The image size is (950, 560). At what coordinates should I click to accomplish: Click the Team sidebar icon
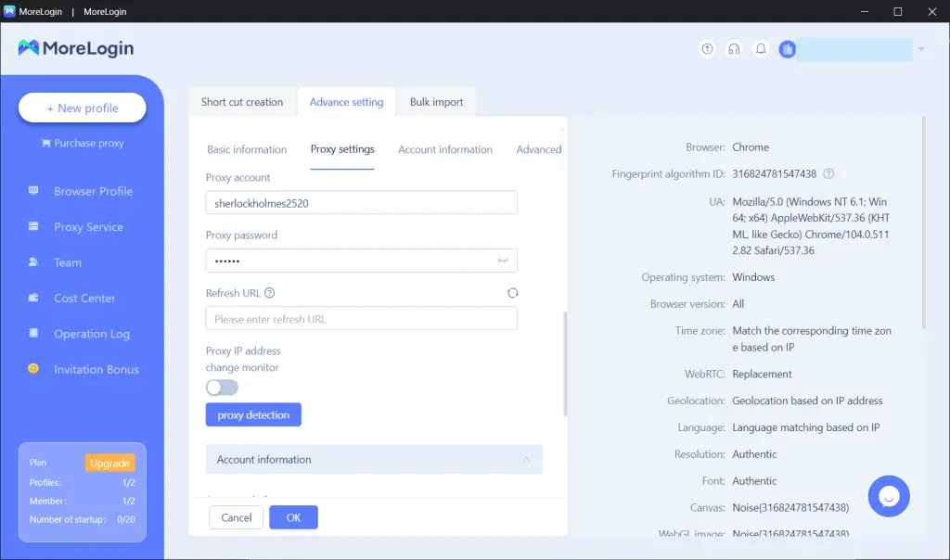[x=33, y=262]
